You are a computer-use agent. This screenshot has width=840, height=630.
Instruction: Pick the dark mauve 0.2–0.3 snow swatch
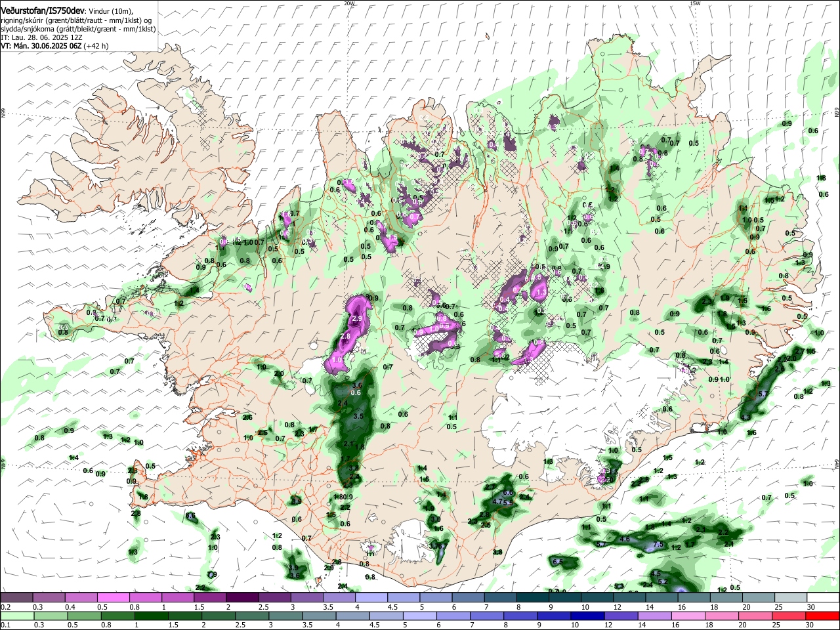17,597
